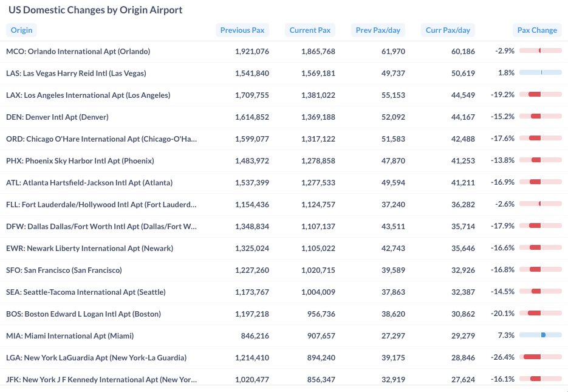Click the truncated JFK New York origin cell

click(101, 380)
